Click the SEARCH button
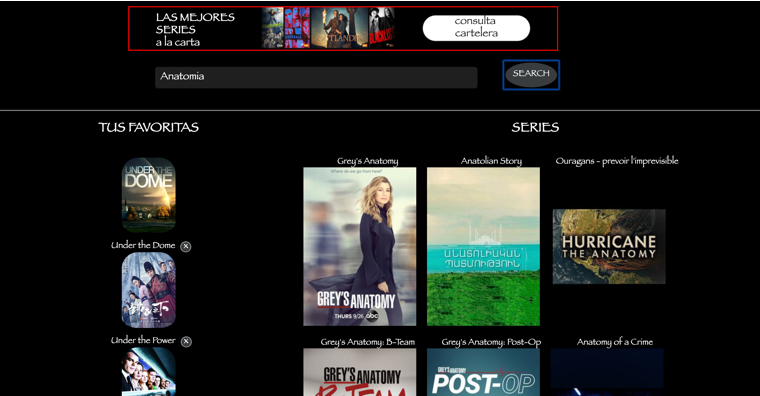 [x=531, y=75]
